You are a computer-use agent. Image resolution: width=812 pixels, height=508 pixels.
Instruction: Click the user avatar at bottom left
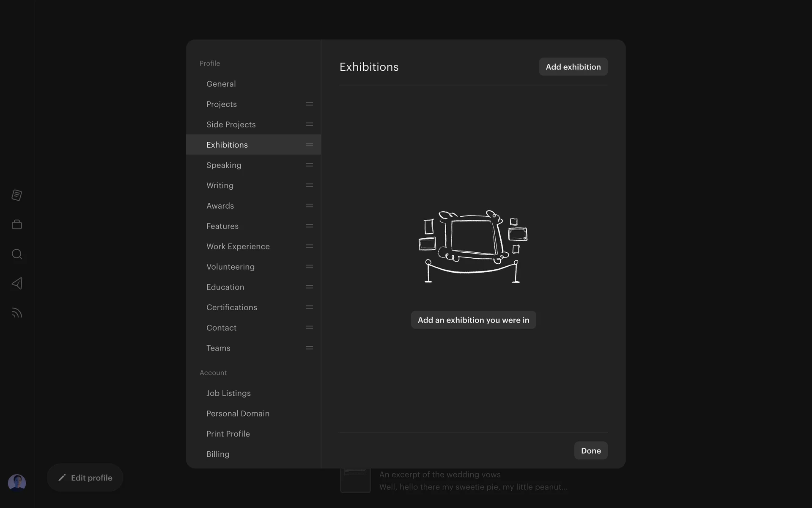[x=17, y=483]
